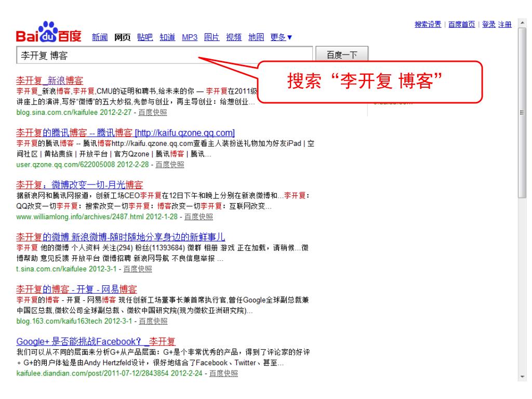
Task: Click the 登录 link
Action: (x=488, y=24)
